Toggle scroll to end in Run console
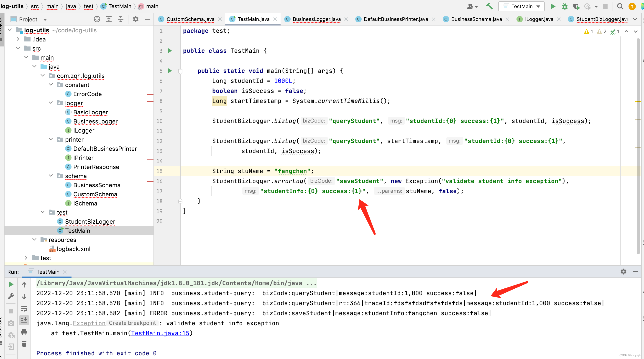This screenshot has width=644, height=359. click(24, 320)
